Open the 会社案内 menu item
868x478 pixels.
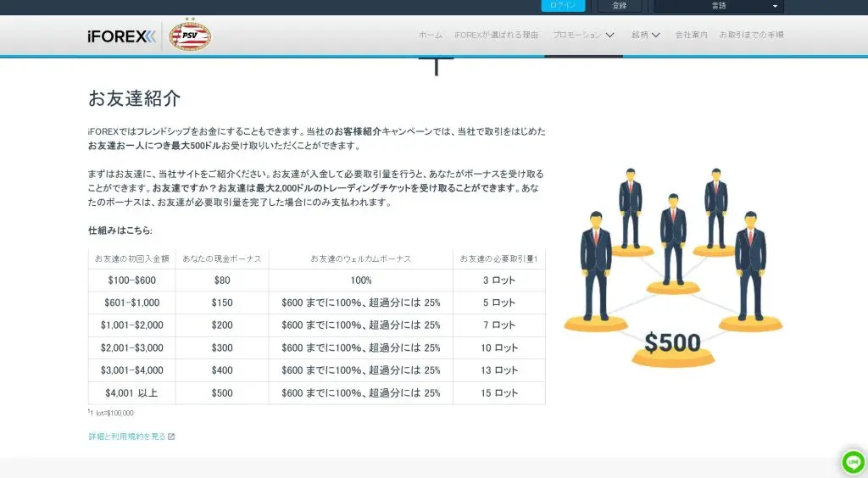(691, 36)
